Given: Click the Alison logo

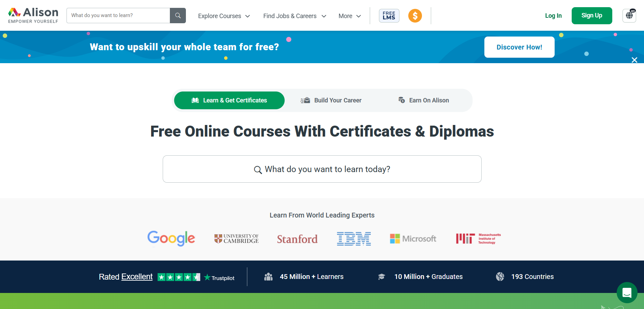Looking at the screenshot, I should 33,15.
